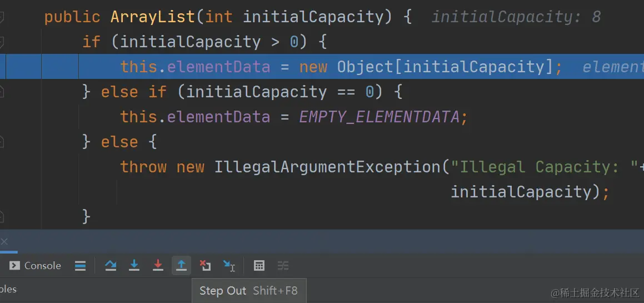Image resolution: width=644 pixels, height=303 pixels.
Task: Click the red Force Step Into icon
Action: (158, 266)
